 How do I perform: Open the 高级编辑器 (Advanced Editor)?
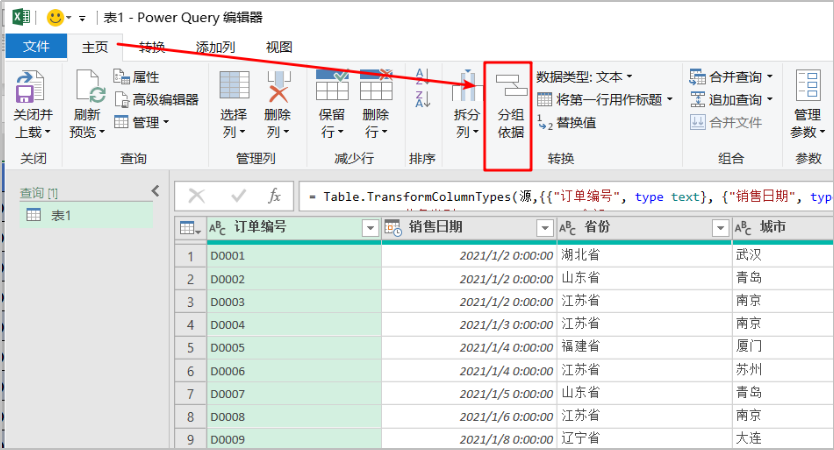(156, 99)
